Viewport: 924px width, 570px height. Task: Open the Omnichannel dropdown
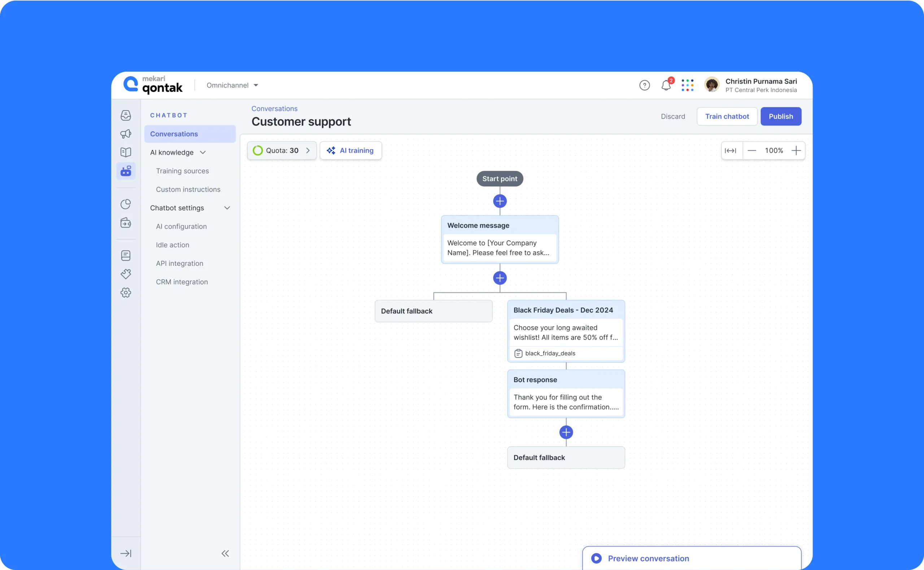[x=232, y=85]
